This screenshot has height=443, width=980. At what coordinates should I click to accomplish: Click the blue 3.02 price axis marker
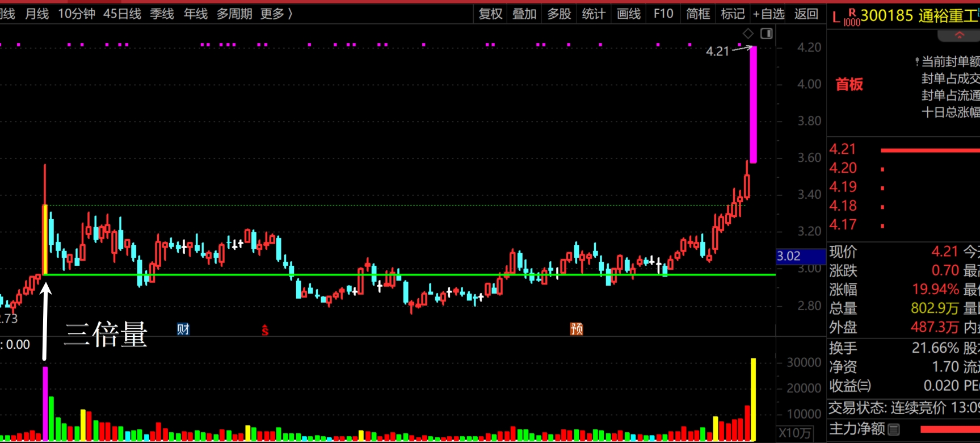click(x=800, y=256)
